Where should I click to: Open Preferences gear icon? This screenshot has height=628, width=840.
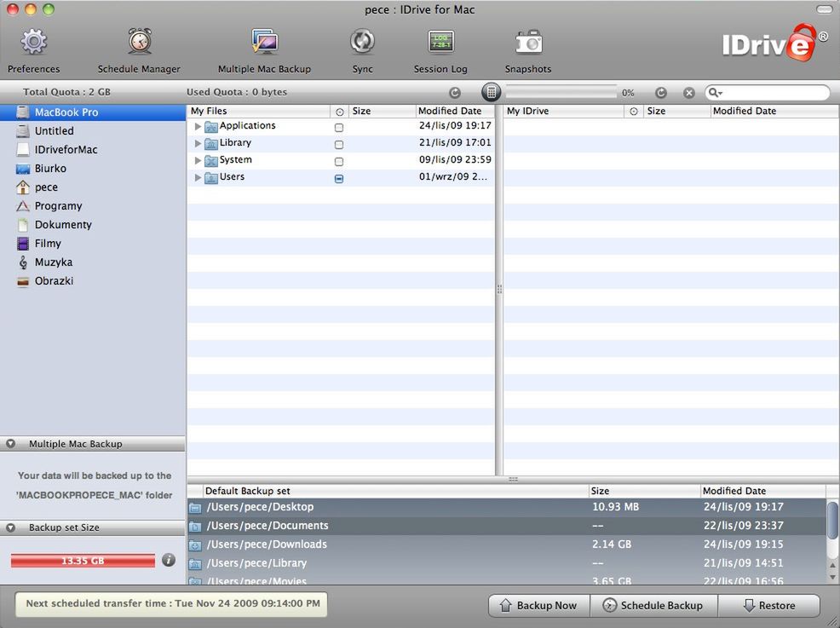click(34, 42)
